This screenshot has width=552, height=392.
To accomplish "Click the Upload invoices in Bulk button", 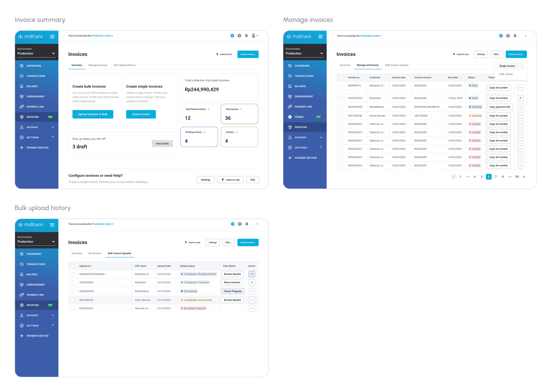I will [x=93, y=114].
